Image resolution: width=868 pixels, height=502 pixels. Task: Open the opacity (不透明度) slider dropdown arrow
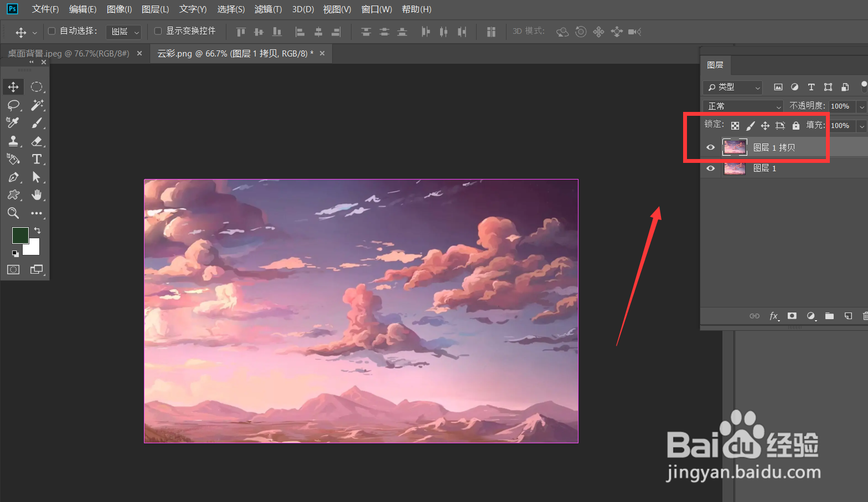(x=862, y=106)
